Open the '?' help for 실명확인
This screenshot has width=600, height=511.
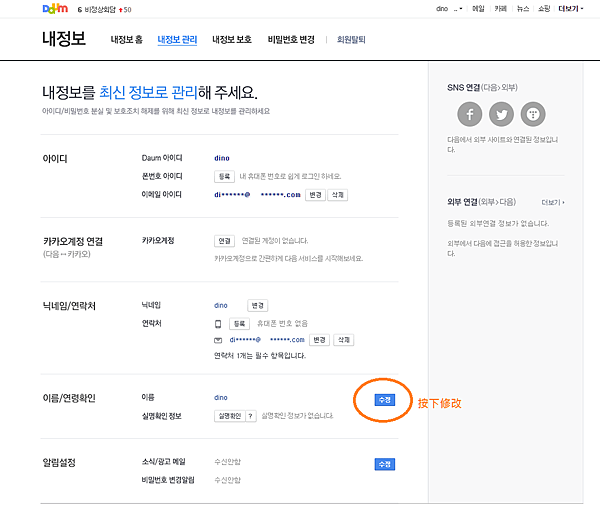tap(250, 416)
